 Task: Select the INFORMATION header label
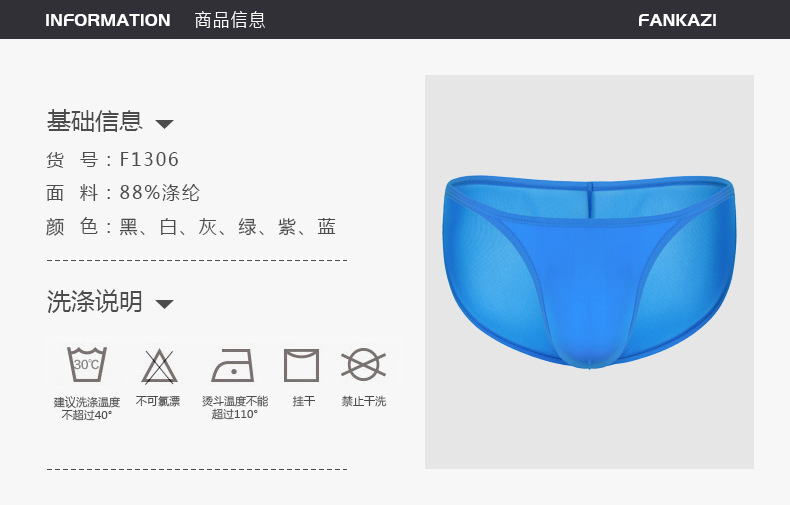pyautogui.click(x=108, y=20)
